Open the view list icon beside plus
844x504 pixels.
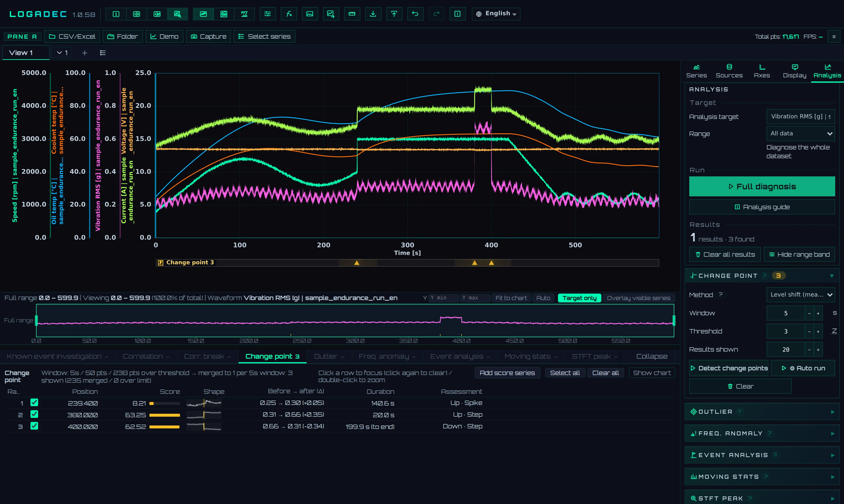pyautogui.click(x=103, y=53)
